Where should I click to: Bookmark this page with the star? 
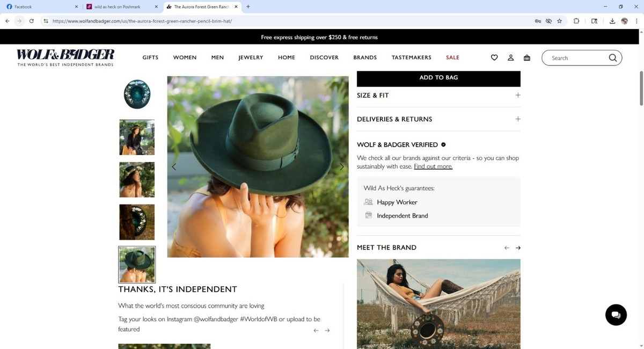(x=559, y=21)
